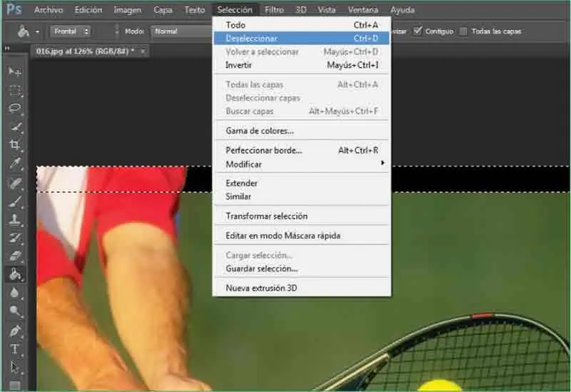Click the Selección menu title
This screenshot has width=571, height=392.
coord(235,10)
